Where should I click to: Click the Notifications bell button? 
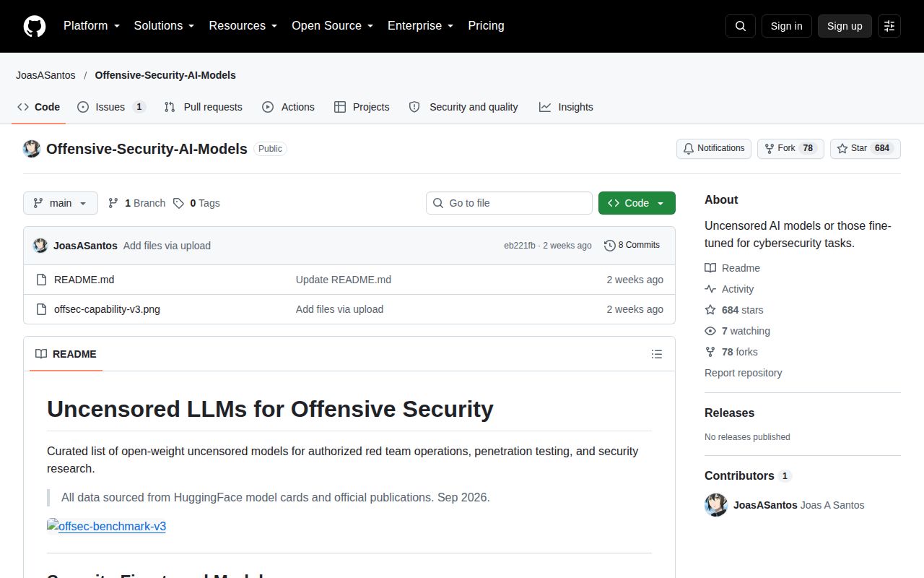[714, 149]
